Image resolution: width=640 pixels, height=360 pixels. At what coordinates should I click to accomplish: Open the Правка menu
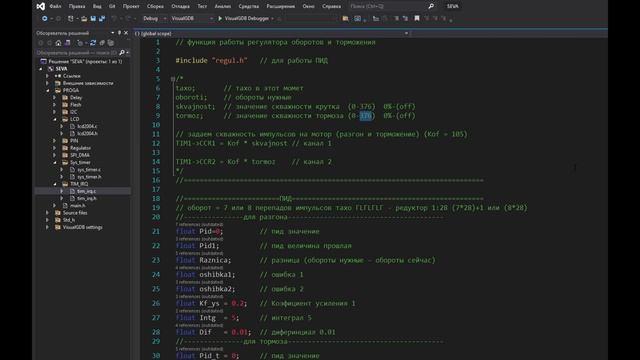click(x=77, y=6)
